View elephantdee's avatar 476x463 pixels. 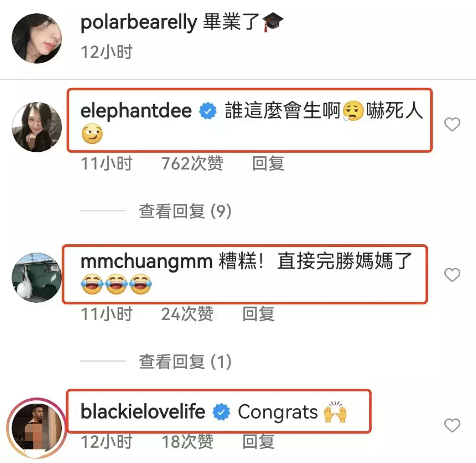pos(37,127)
